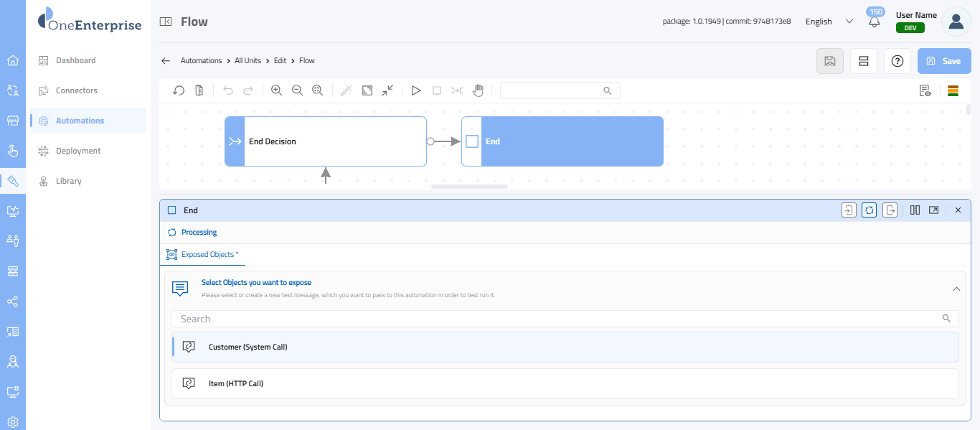Open the user profile avatar menu

pos(956,22)
